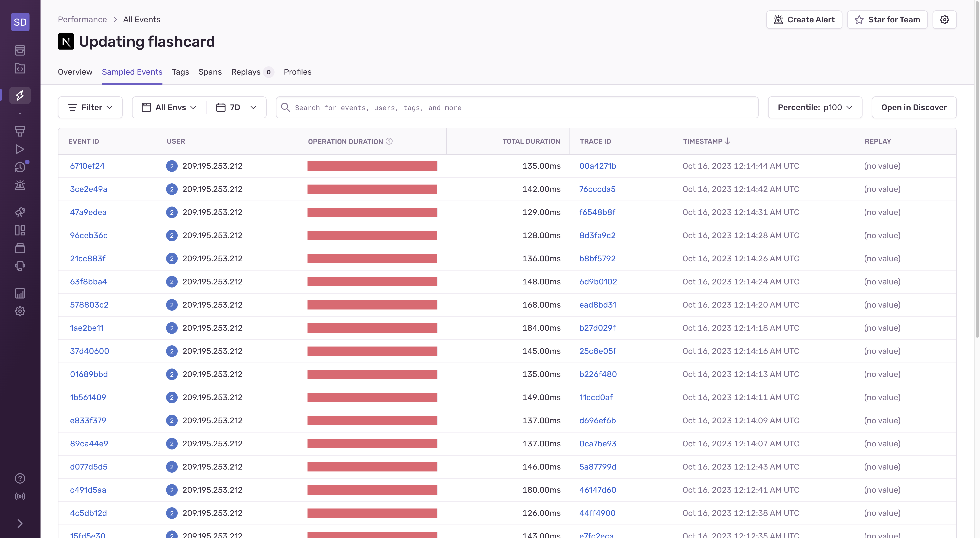The height and width of the screenshot is (538, 980).
Task: Expand the sidebar with the bottom arrow
Action: 20,524
